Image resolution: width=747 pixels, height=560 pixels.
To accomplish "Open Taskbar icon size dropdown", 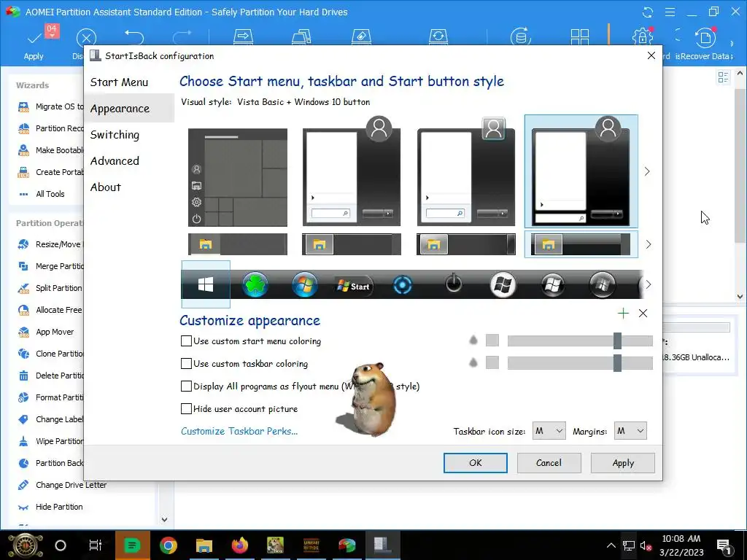I will point(549,431).
